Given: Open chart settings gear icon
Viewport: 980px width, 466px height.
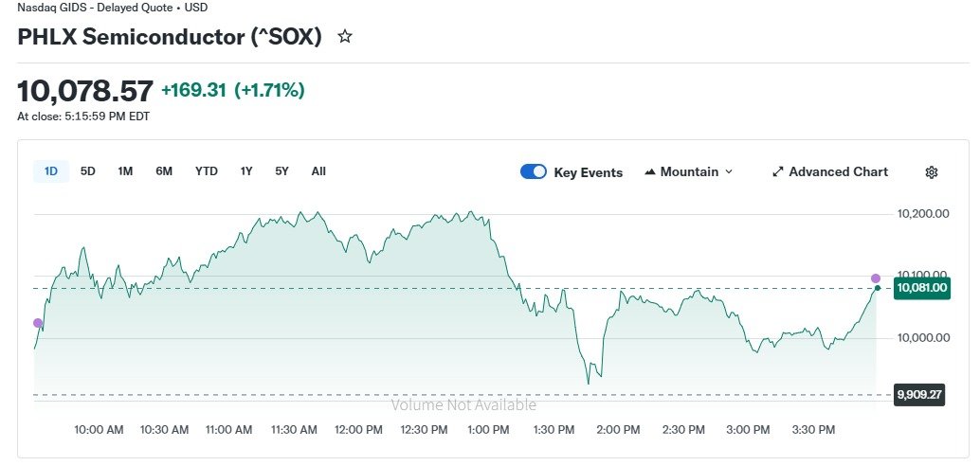Looking at the screenshot, I should click(x=932, y=172).
